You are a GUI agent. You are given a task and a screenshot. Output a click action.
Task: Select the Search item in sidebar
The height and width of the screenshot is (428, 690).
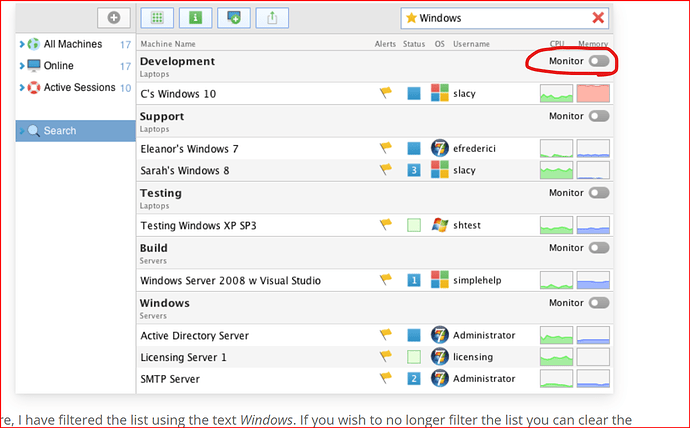(75, 131)
